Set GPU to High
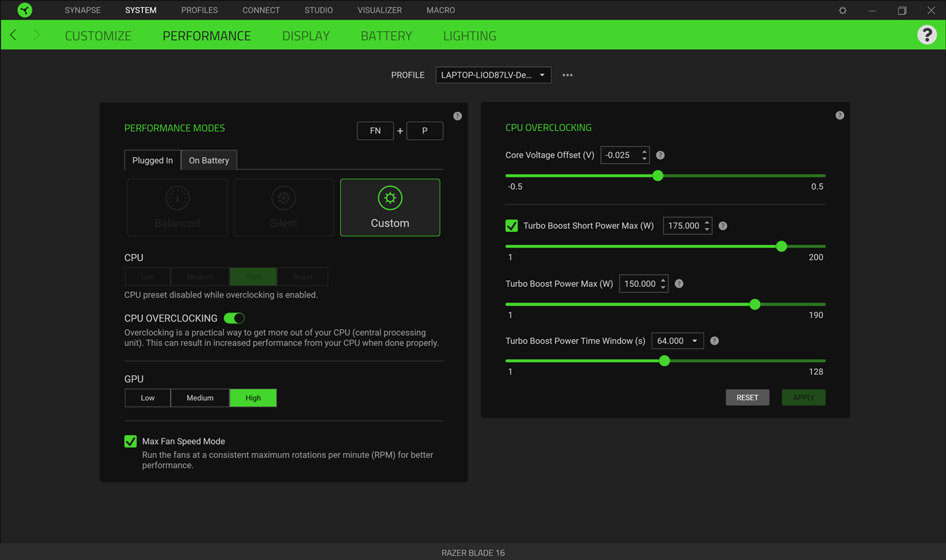946x560 pixels. [253, 397]
